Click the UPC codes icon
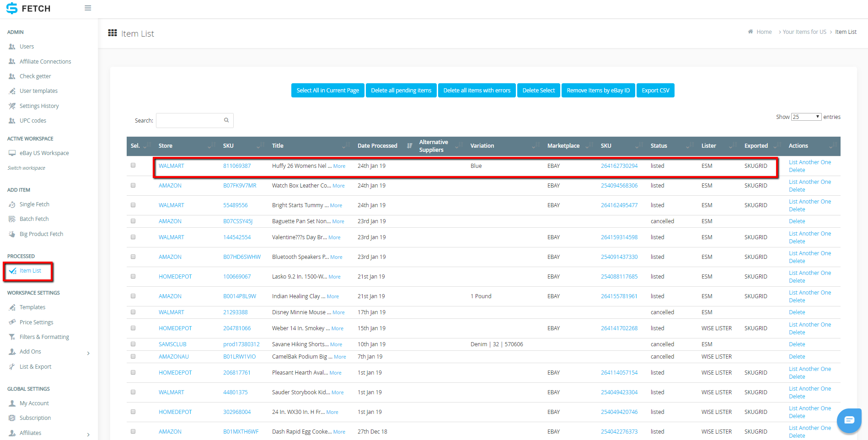Screen dimensions: 868x440 coord(12,121)
